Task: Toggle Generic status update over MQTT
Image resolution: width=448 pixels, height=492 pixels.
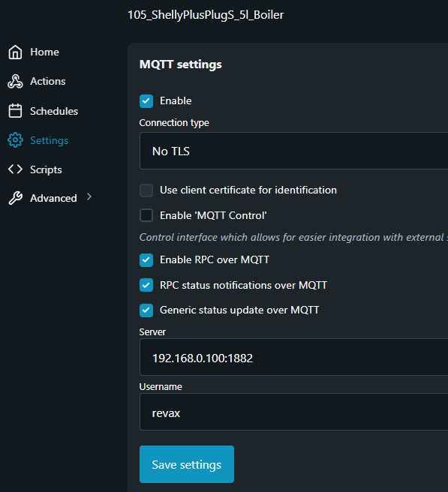Action: coord(146,310)
